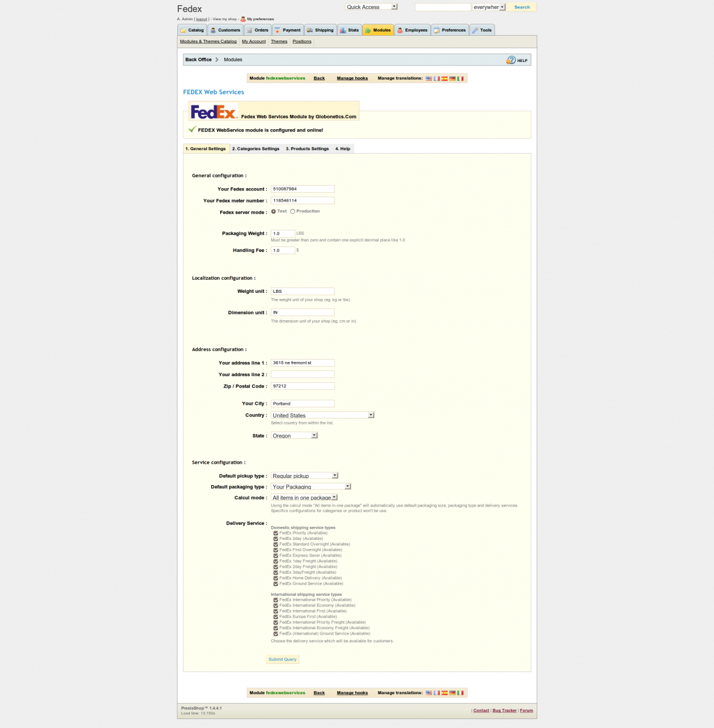This screenshot has width=714, height=728.
Task: Click the My preferences user icon
Action: pos(243,19)
